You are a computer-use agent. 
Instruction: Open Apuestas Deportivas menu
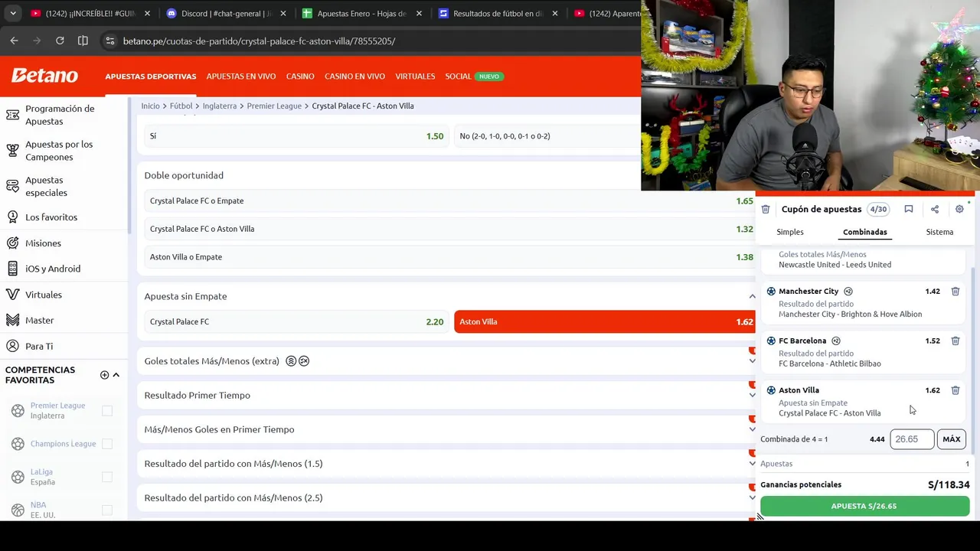[x=151, y=77]
